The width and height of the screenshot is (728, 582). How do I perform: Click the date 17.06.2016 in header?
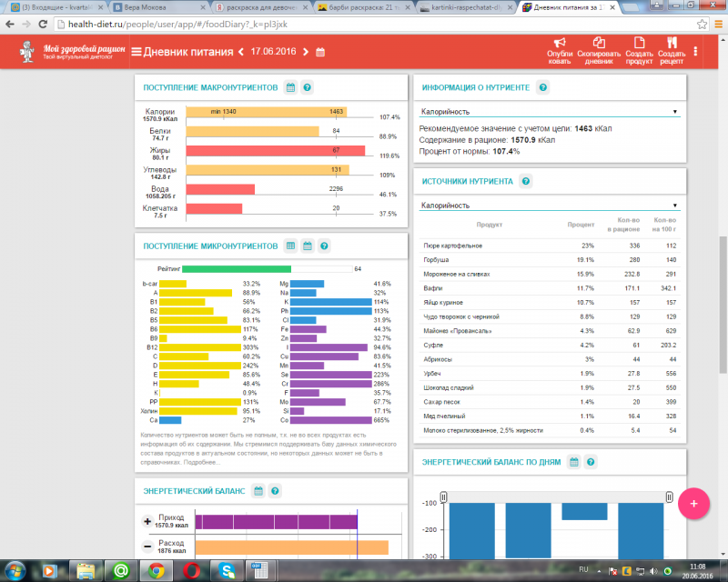pyautogui.click(x=273, y=52)
